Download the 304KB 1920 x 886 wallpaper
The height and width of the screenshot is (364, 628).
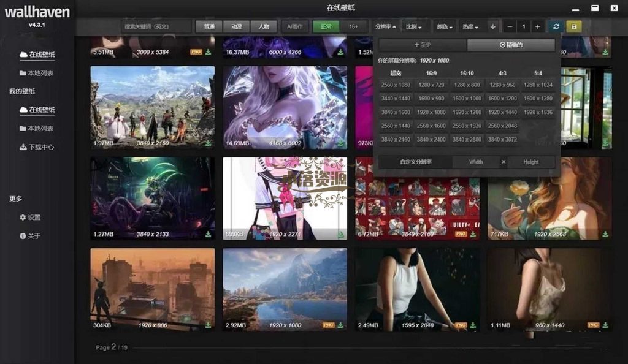coord(209,325)
